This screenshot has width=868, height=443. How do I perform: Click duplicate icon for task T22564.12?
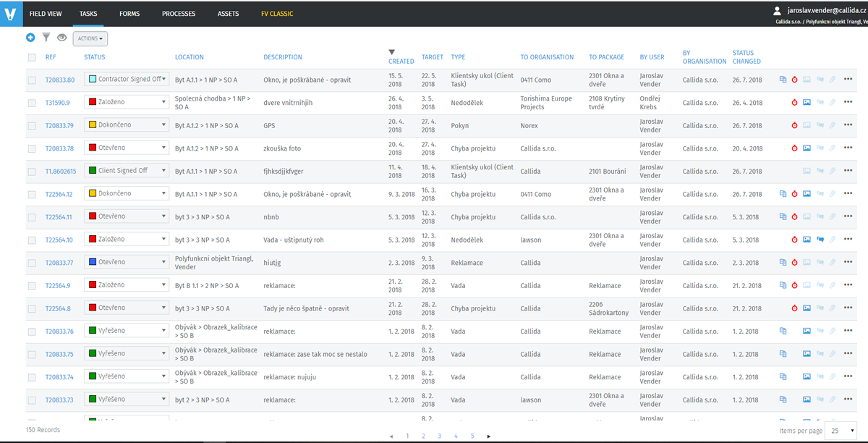[783, 194]
